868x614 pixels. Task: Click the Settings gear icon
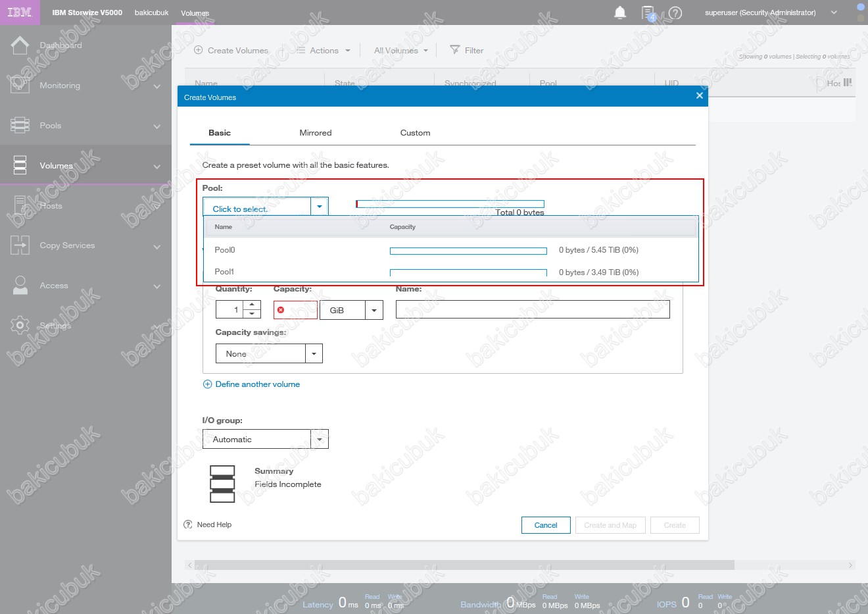tap(20, 325)
